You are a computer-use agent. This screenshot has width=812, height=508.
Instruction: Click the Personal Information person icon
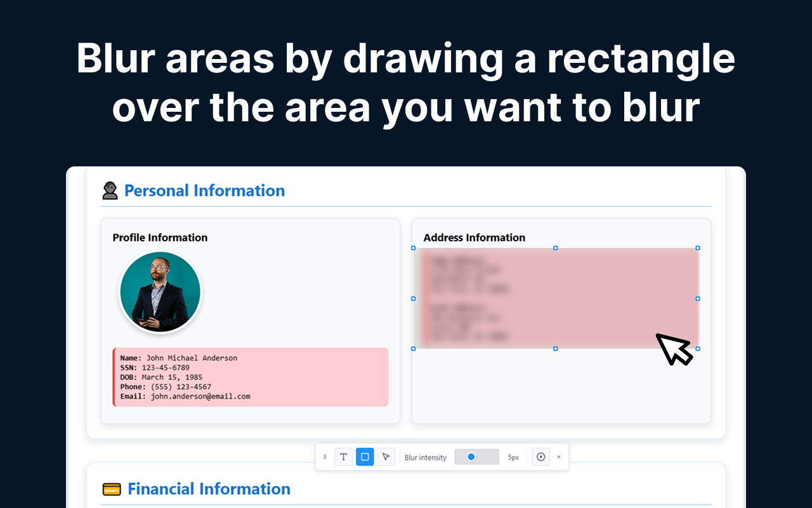point(110,190)
